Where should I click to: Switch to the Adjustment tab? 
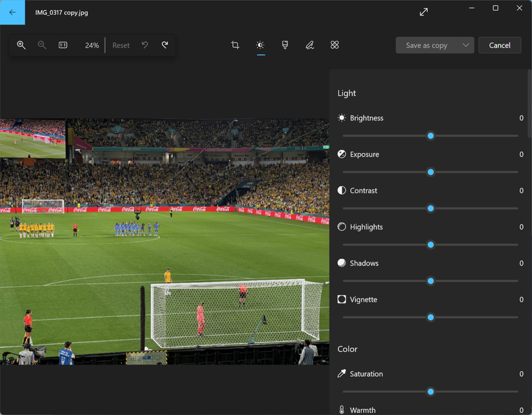coord(260,45)
